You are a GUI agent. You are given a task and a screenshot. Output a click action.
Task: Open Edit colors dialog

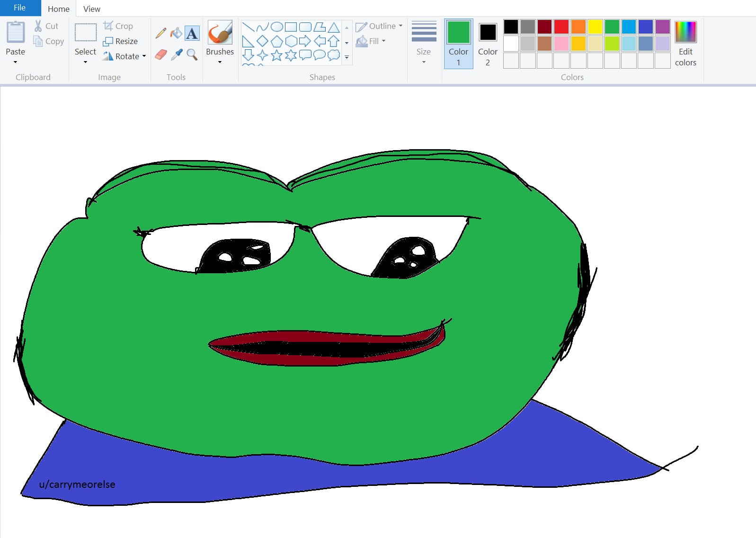click(x=685, y=44)
